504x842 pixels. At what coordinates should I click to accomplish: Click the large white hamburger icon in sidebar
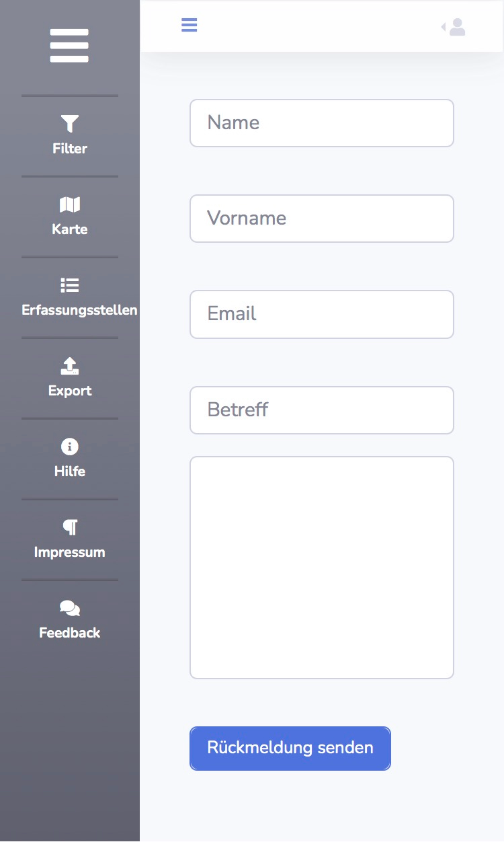point(69,46)
